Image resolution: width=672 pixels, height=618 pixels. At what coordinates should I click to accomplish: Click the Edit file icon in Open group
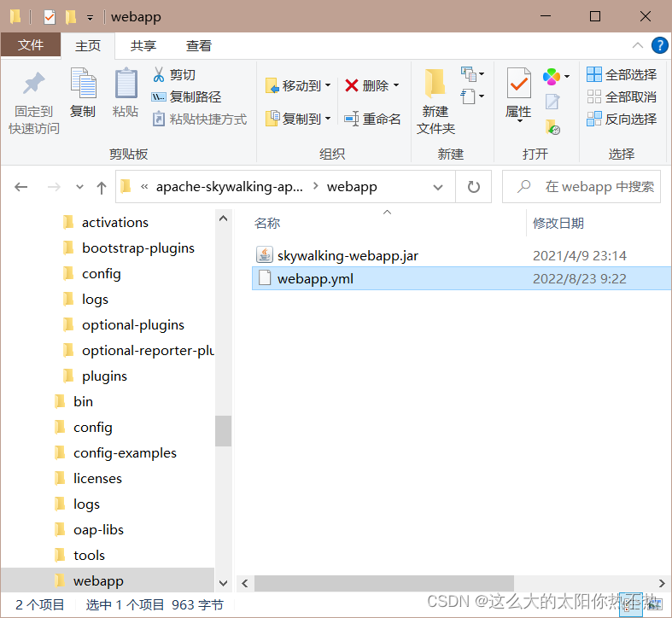[552, 102]
